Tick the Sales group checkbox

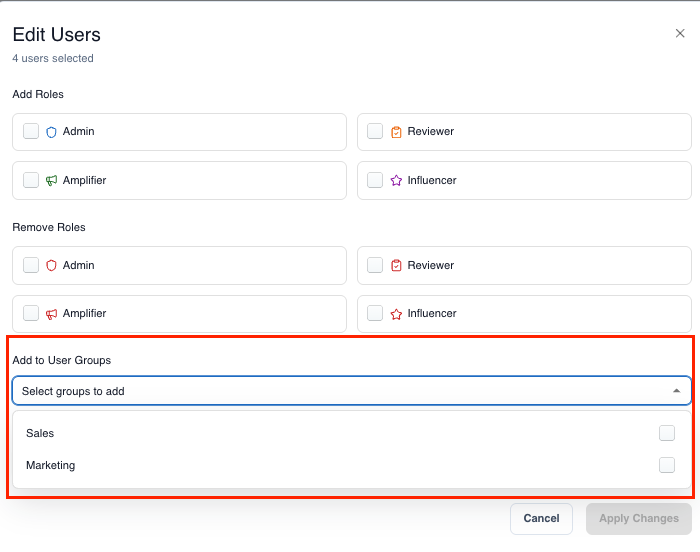[667, 433]
